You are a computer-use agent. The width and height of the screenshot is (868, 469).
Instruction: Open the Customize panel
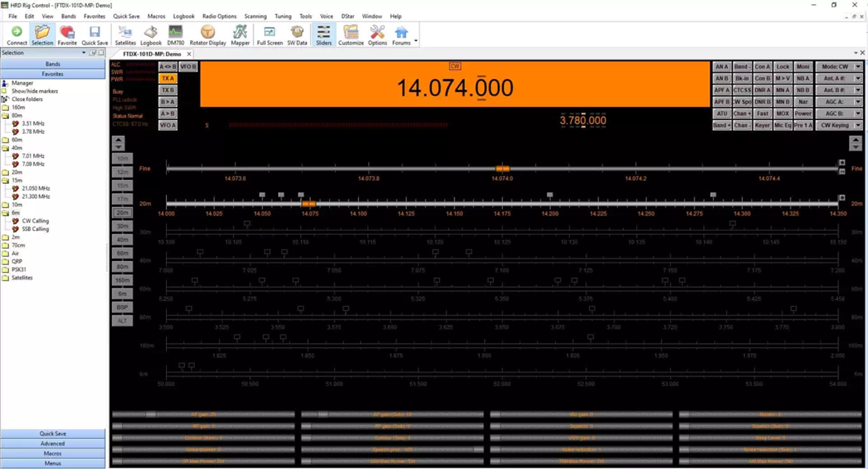(351, 35)
